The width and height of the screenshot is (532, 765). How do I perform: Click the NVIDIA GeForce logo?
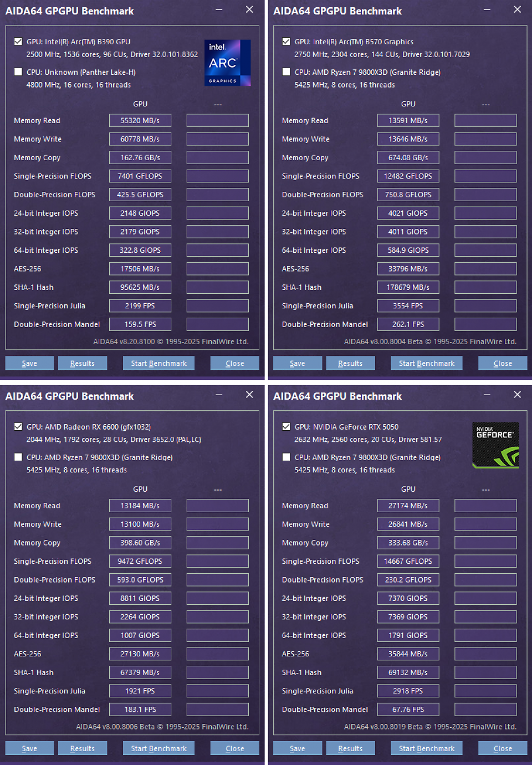point(495,445)
